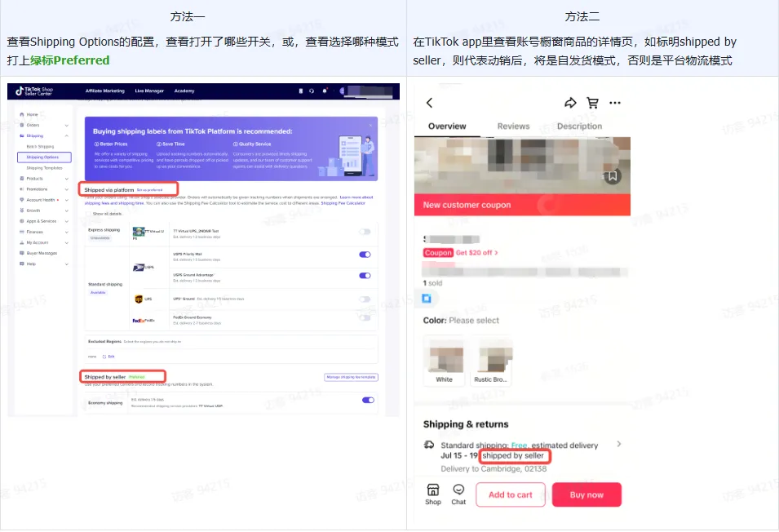Open Academy in top navigation

(x=184, y=91)
